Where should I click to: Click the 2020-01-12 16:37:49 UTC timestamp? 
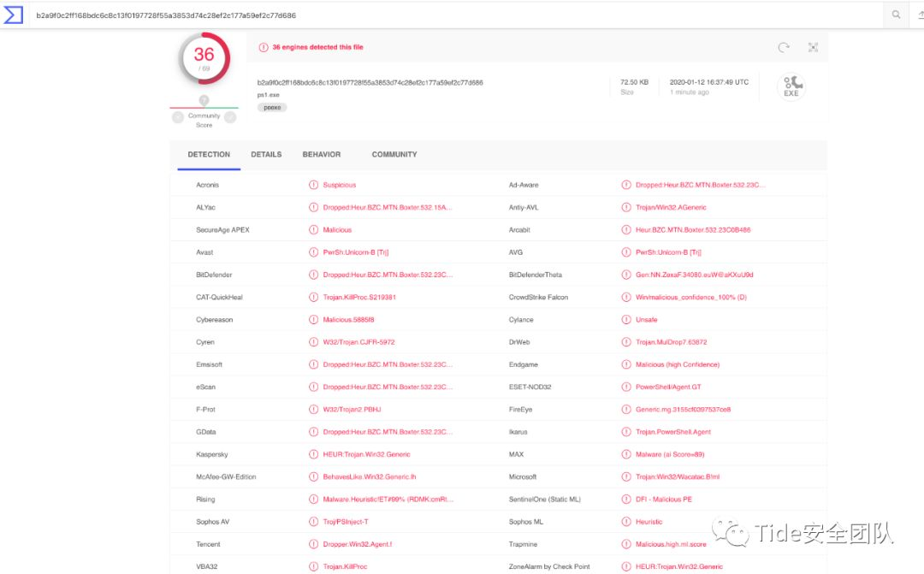point(709,82)
